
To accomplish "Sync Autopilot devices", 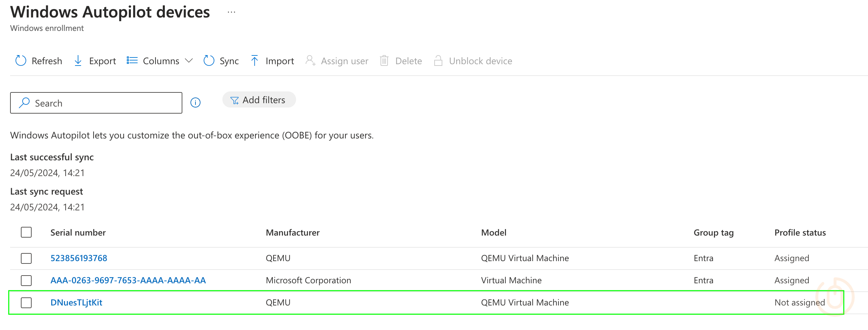I will point(221,61).
